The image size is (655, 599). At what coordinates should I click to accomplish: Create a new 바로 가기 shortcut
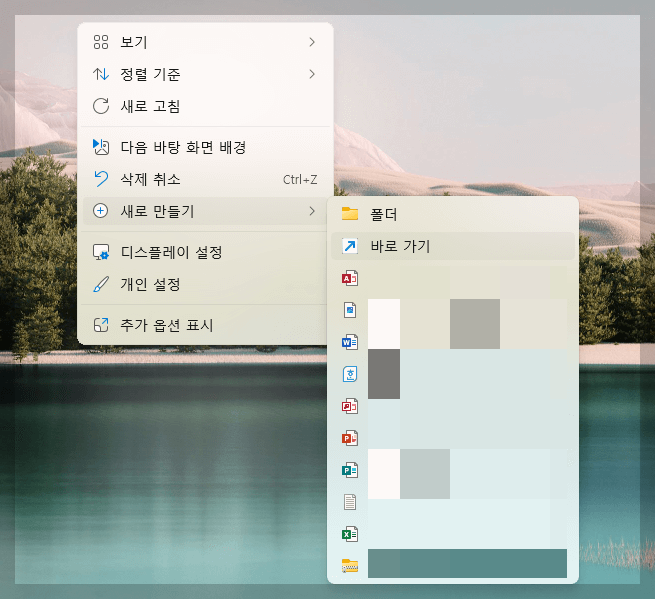(x=453, y=246)
